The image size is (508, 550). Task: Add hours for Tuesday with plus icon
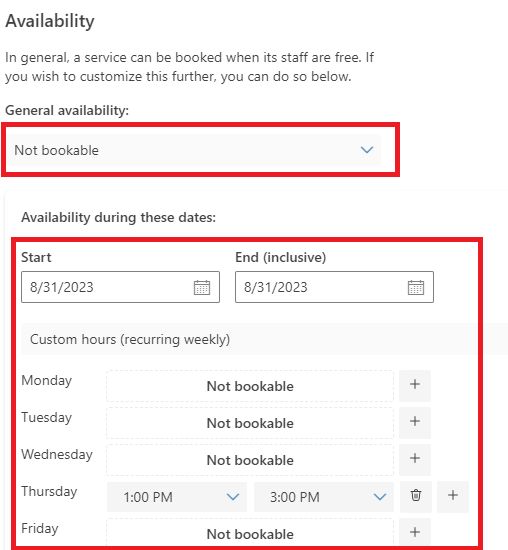click(415, 422)
